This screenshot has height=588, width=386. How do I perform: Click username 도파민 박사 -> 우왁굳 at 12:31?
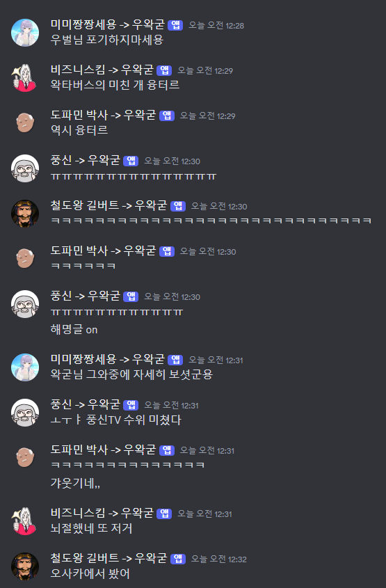104,450
